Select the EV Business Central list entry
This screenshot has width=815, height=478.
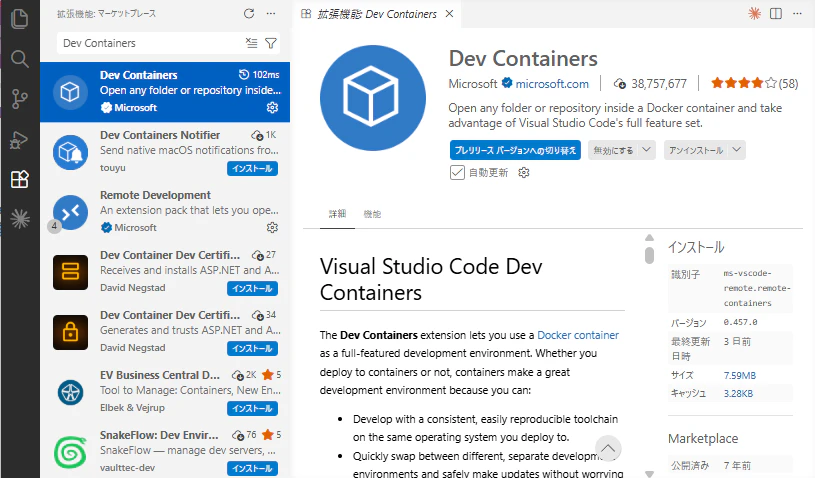click(165, 392)
